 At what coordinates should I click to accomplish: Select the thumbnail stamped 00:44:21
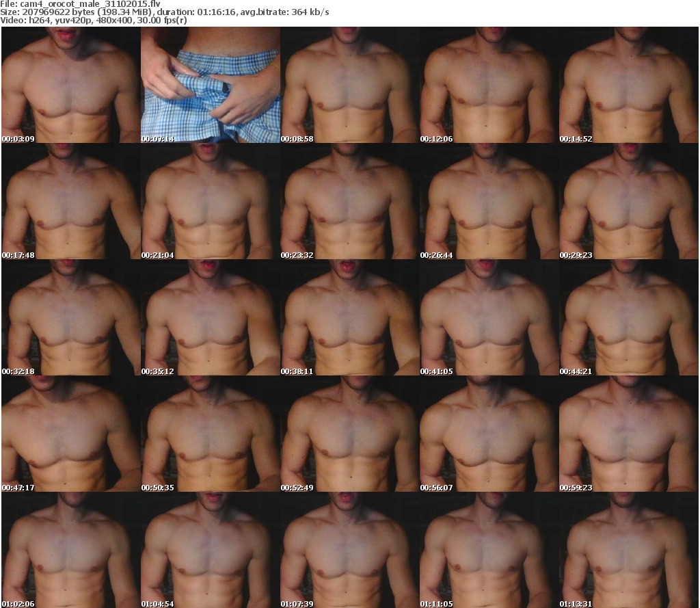(x=629, y=317)
